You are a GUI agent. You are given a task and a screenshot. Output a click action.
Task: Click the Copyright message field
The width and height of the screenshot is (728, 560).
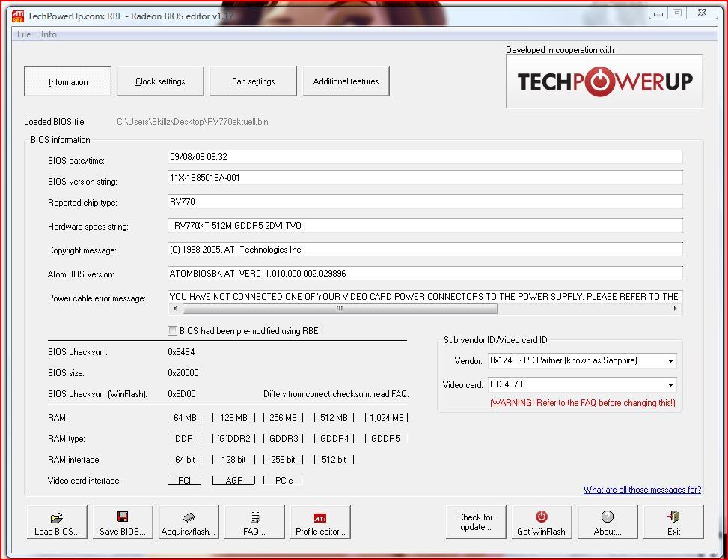pyautogui.click(x=425, y=250)
